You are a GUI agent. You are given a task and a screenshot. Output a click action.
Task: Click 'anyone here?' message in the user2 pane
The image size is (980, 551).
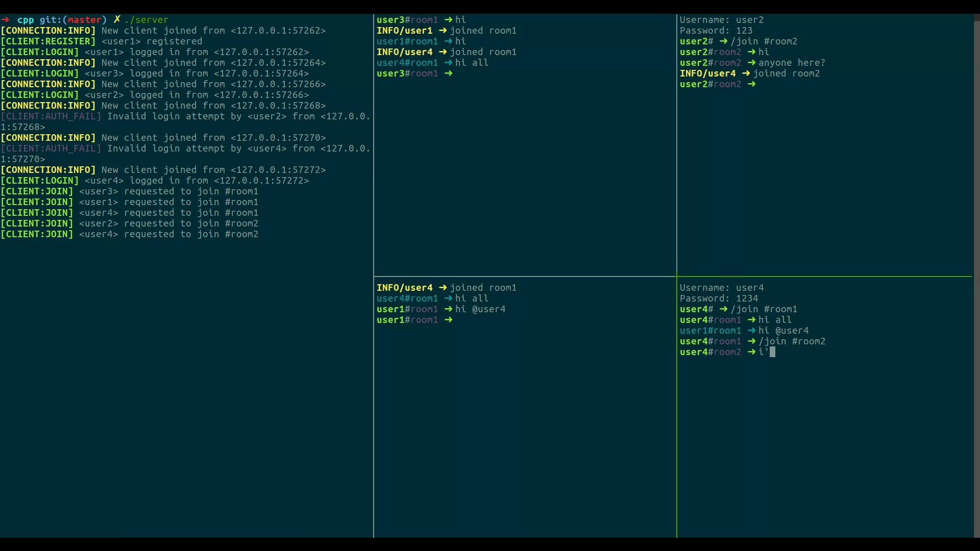pyautogui.click(x=791, y=63)
